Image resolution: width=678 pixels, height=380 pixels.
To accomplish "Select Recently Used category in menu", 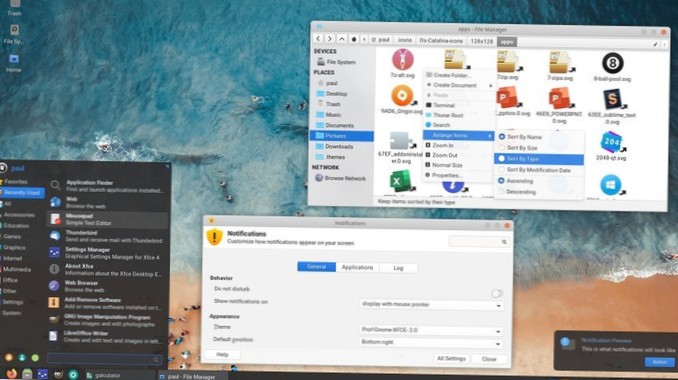I will click(x=22, y=192).
